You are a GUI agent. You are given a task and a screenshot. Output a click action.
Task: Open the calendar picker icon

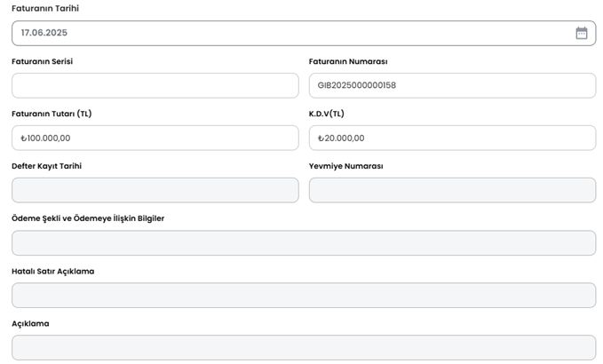pos(581,33)
